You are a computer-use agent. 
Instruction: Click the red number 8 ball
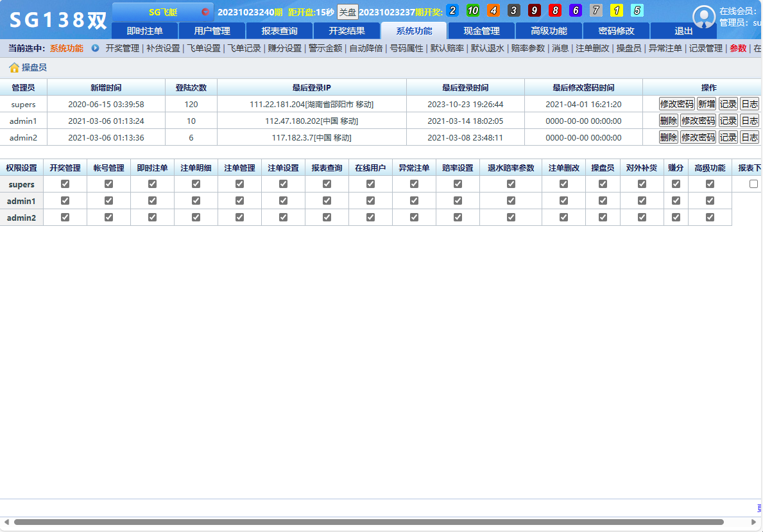[554, 10]
